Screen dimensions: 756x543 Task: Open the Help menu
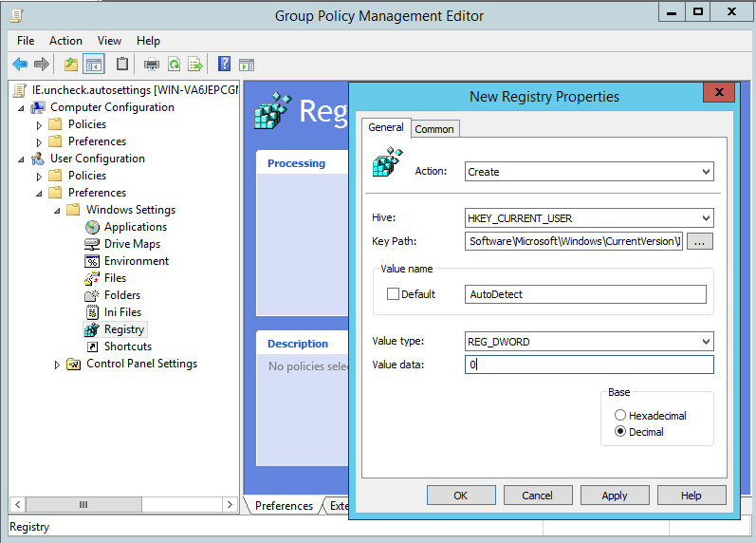point(148,41)
